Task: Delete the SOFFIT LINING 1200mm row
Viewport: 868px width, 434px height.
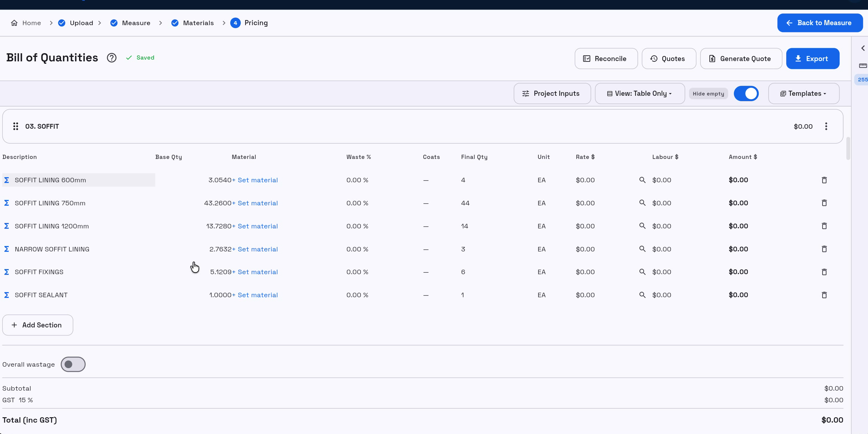Action: coord(824,226)
